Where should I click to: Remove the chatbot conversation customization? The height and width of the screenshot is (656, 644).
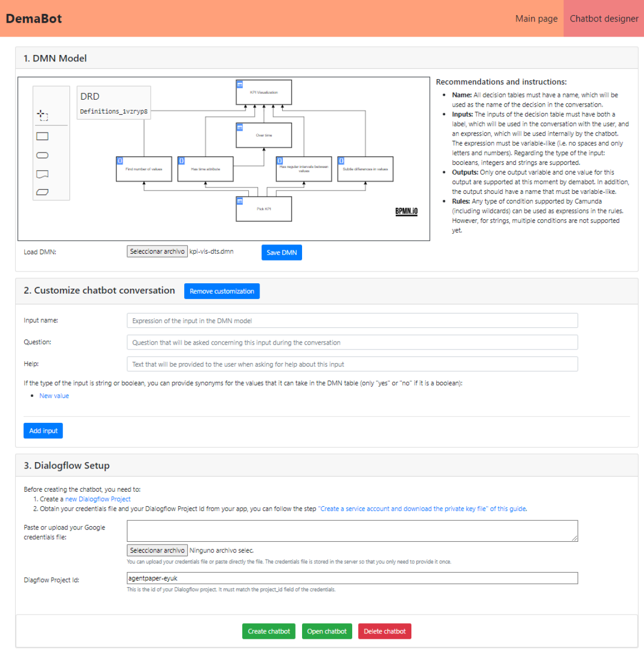click(x=221, y=291)
